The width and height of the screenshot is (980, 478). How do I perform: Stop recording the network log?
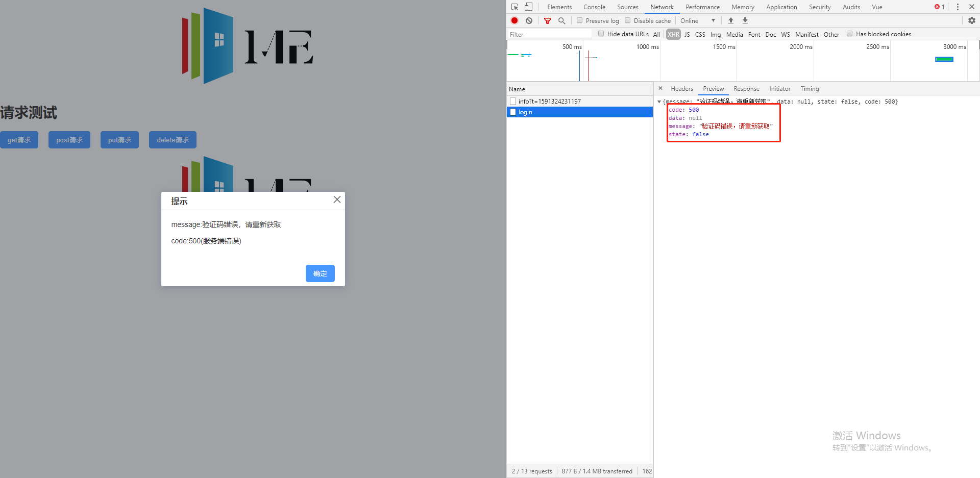514,20
